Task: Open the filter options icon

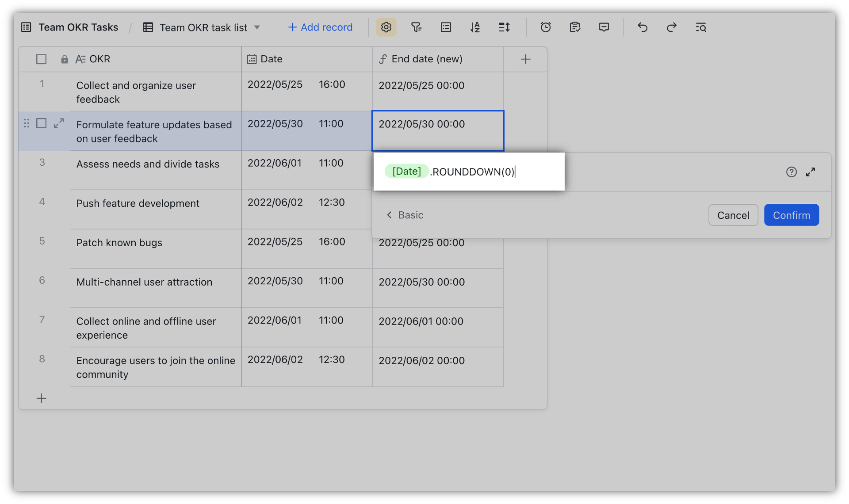Action: click(416, 27)
